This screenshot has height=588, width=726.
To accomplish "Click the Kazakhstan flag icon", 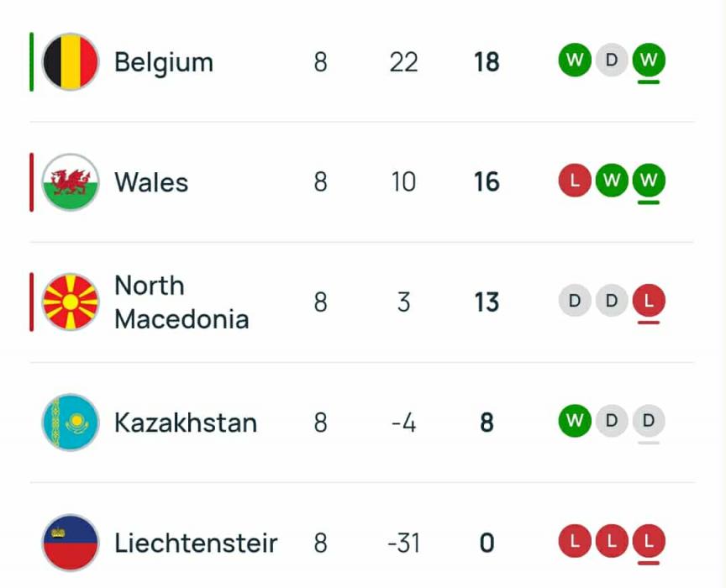I will click(71, 423).
